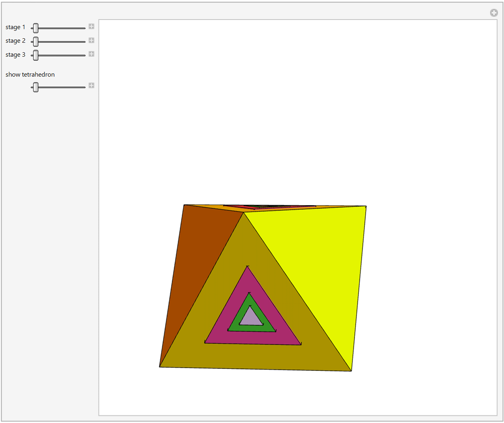Expand show tetrahedron controls with plus icon
504x423 pixels.
(x=91, y=85)
